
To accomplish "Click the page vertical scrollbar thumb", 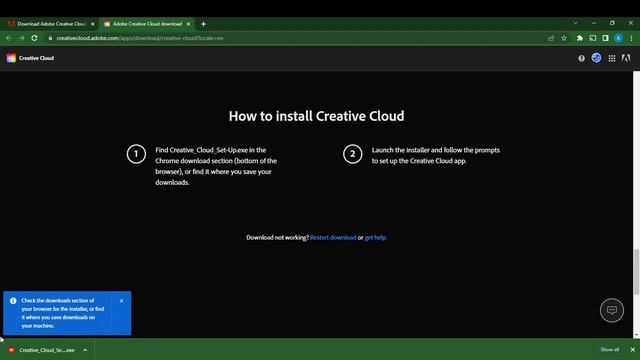I will point(636,271).
